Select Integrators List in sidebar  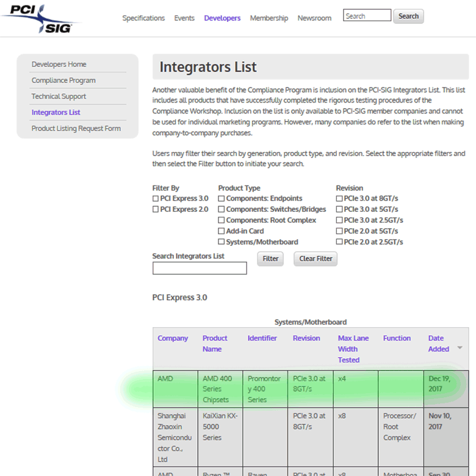pyautogui.click(x=56, y=112)
